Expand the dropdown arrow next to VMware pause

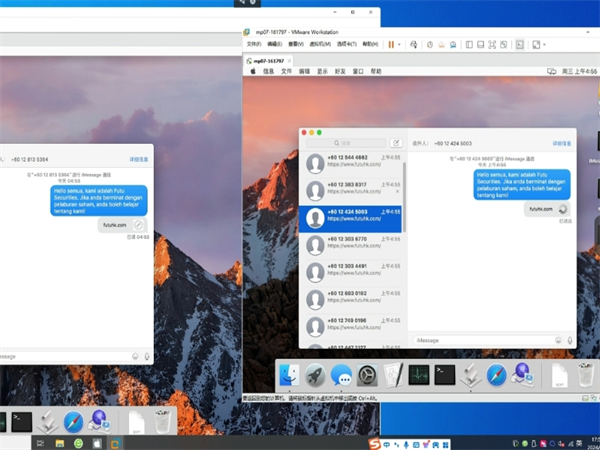click(402, 45)
